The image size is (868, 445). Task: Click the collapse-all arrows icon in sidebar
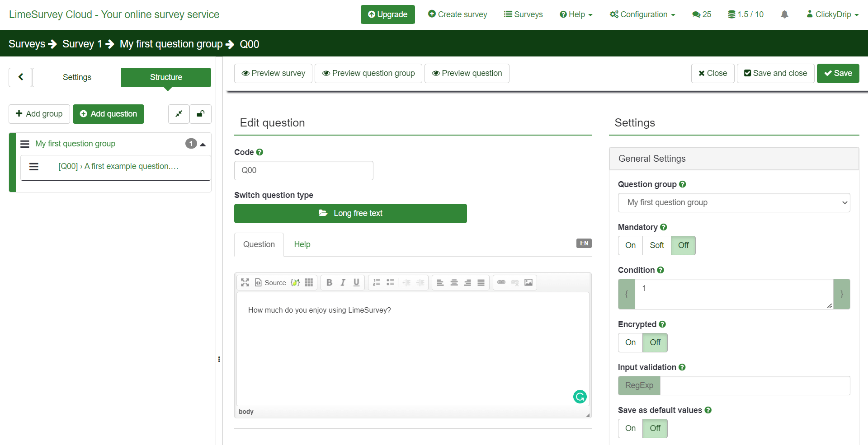point(179,114)
